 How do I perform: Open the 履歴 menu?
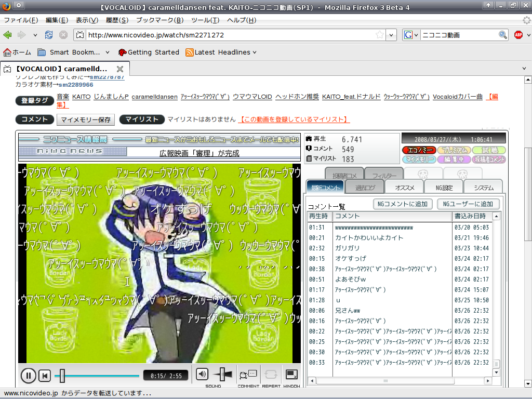117,20
